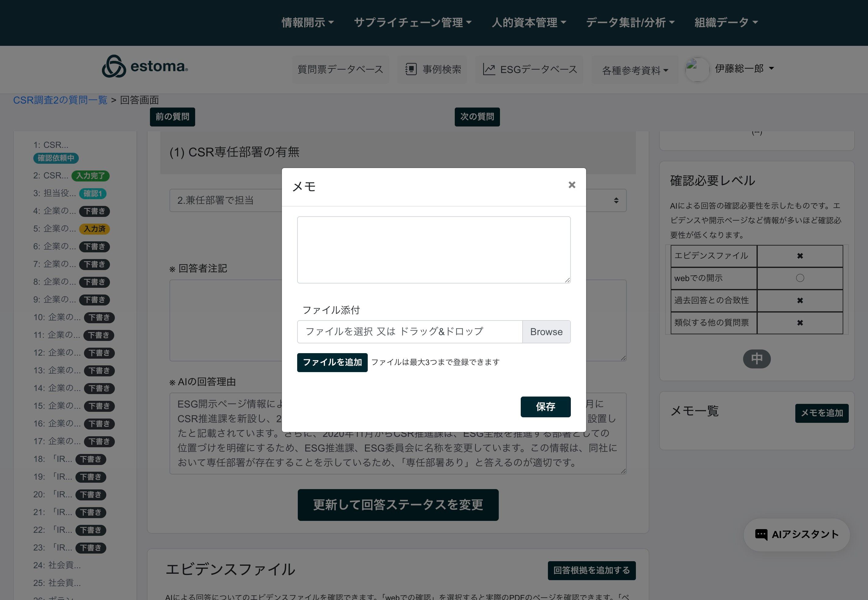
Task: Click Browse to choose a file
Action: [x=546, y=331]
